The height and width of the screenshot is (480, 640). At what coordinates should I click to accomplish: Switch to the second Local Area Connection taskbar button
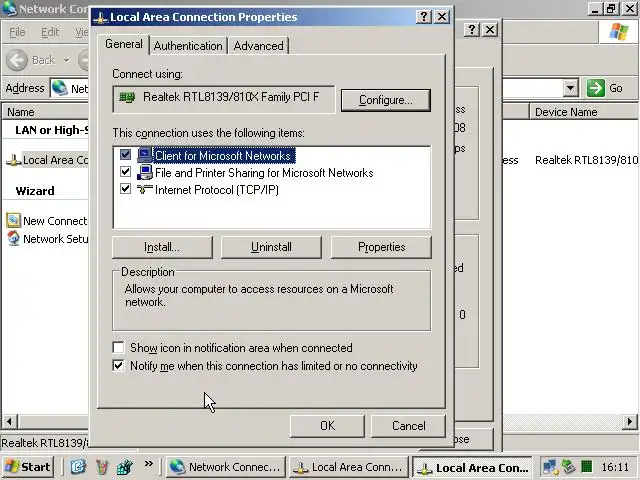pyautogui.click(x=349, y=467)
